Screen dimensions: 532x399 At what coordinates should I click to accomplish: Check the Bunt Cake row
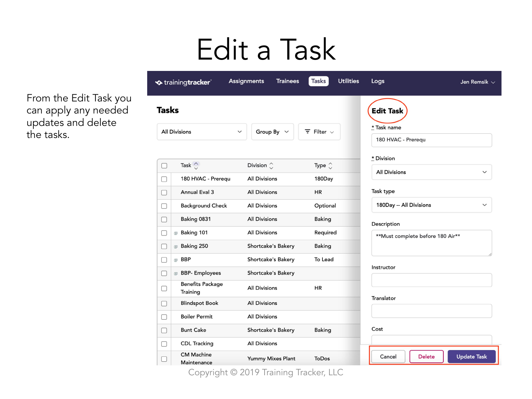164,331
